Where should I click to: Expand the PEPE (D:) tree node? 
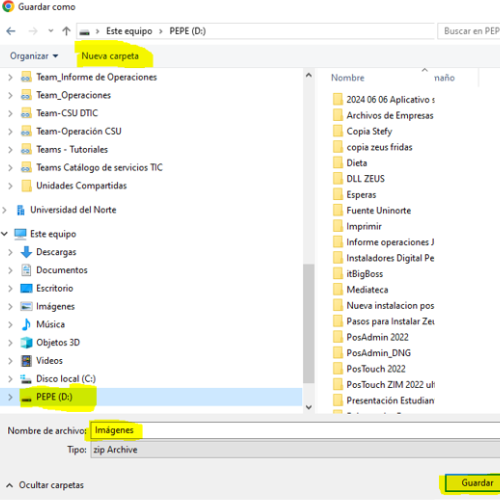coord(10,397)
